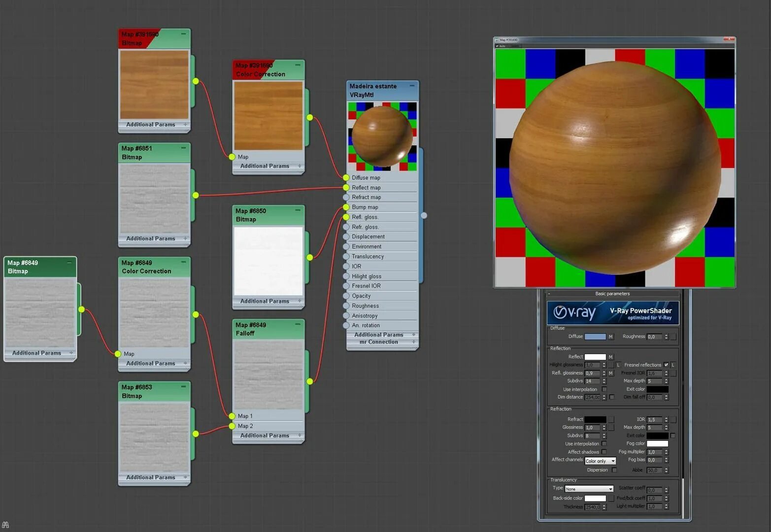
Task: Click the Refraction IOR value field
Action: [655, 420]
